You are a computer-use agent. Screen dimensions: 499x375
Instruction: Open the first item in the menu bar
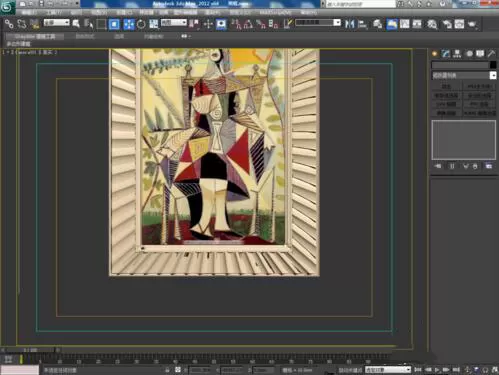click(29, 12)
